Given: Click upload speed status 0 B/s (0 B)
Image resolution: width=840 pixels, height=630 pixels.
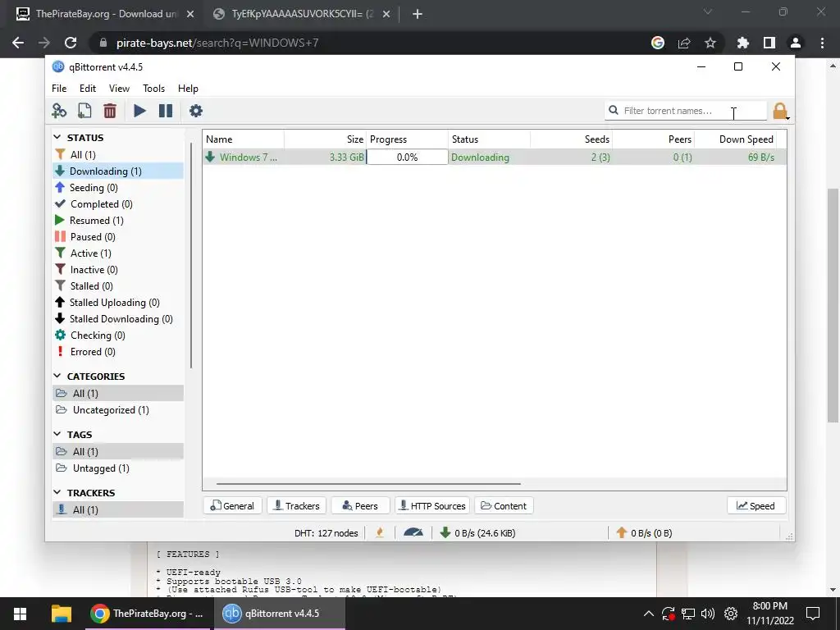Looking at the screenshot, I should pyautogui.click(x=644, y=533).
